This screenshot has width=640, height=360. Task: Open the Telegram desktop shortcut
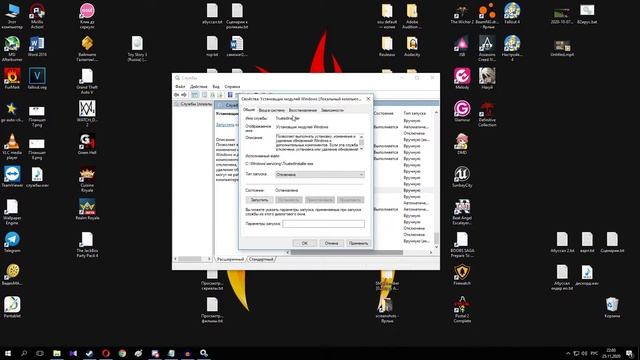coord(12,242)
